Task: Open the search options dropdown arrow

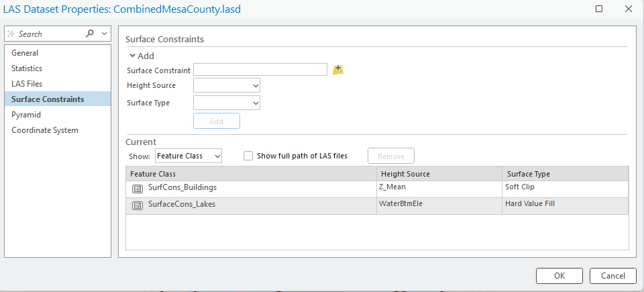Action: (104, 34)
